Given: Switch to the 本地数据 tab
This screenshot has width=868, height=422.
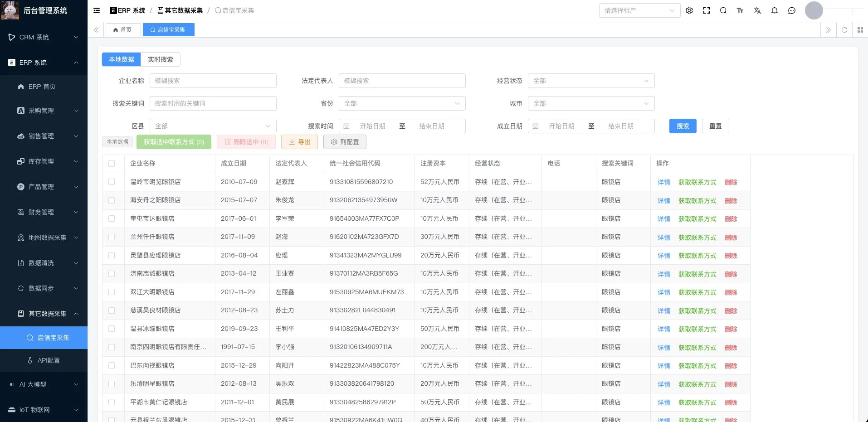Looking at the screenshot, I should point(121,59).
